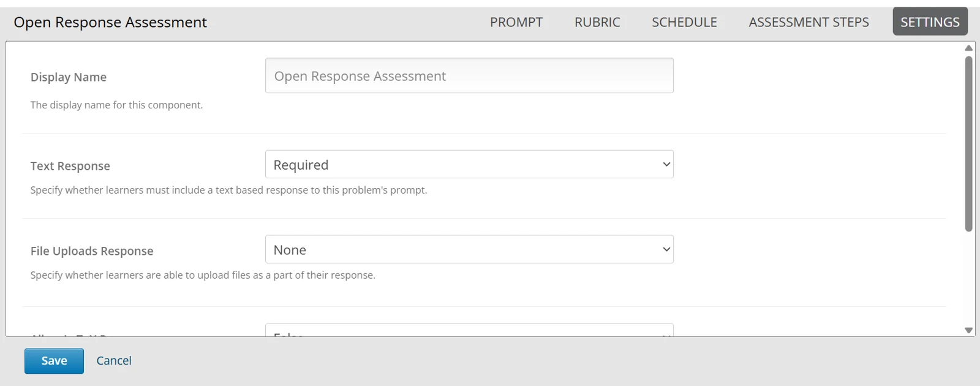
Task: Open the partially visible dropdown showing False
Action: [469, 330]
